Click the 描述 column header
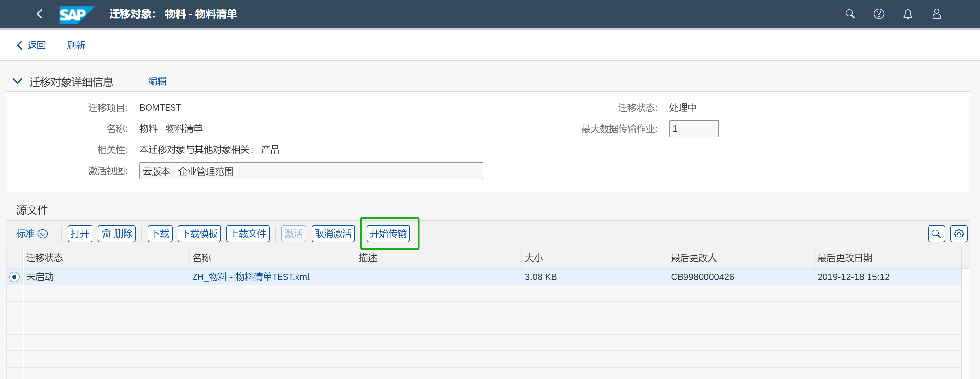 tap(439, 258)
